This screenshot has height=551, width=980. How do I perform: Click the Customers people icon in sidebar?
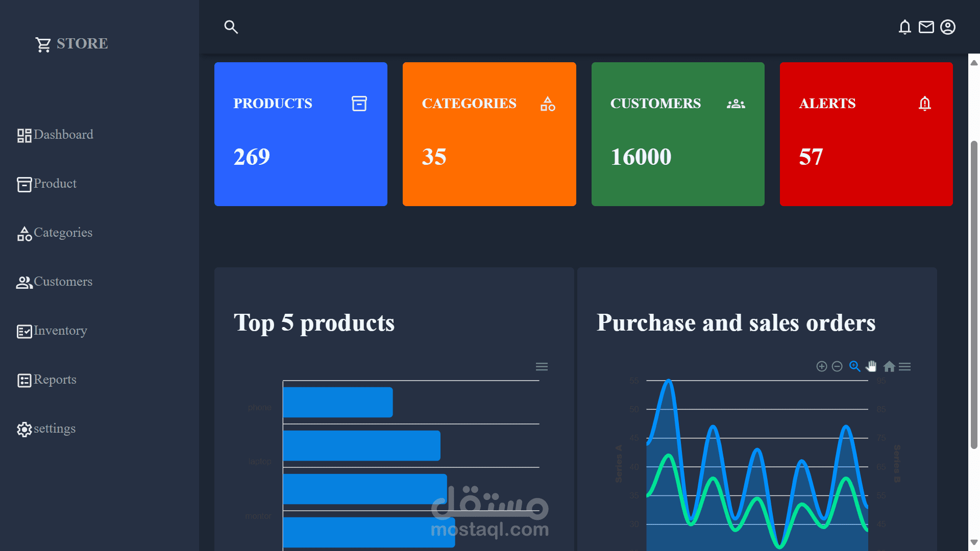pyautogui.click(x=24, y=283)
